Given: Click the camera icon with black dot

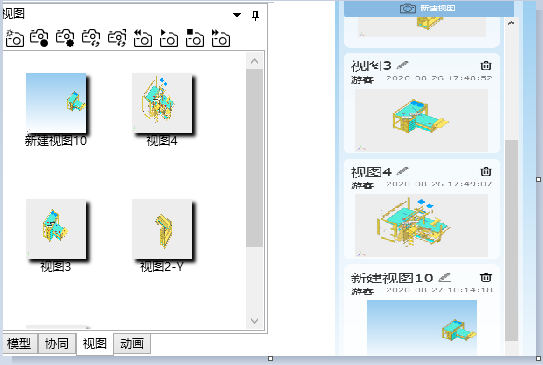Looking at the screenshot, I should [x=39, y=38].
